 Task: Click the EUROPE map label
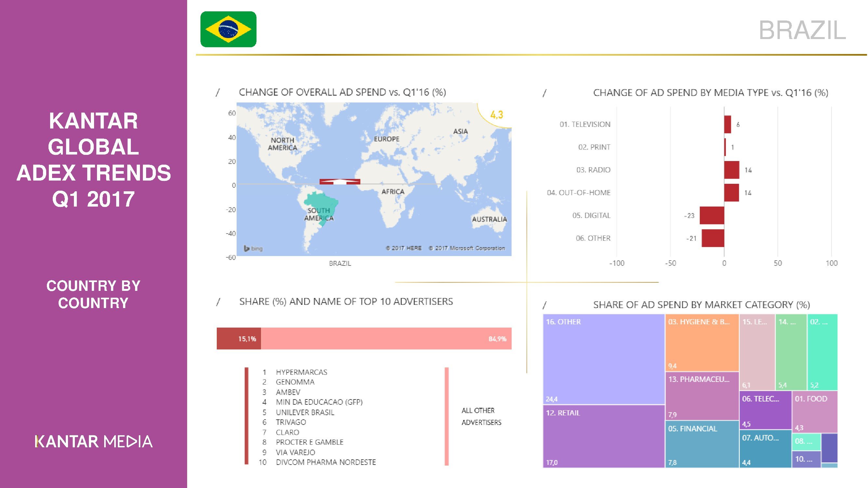tap(386, 139)
